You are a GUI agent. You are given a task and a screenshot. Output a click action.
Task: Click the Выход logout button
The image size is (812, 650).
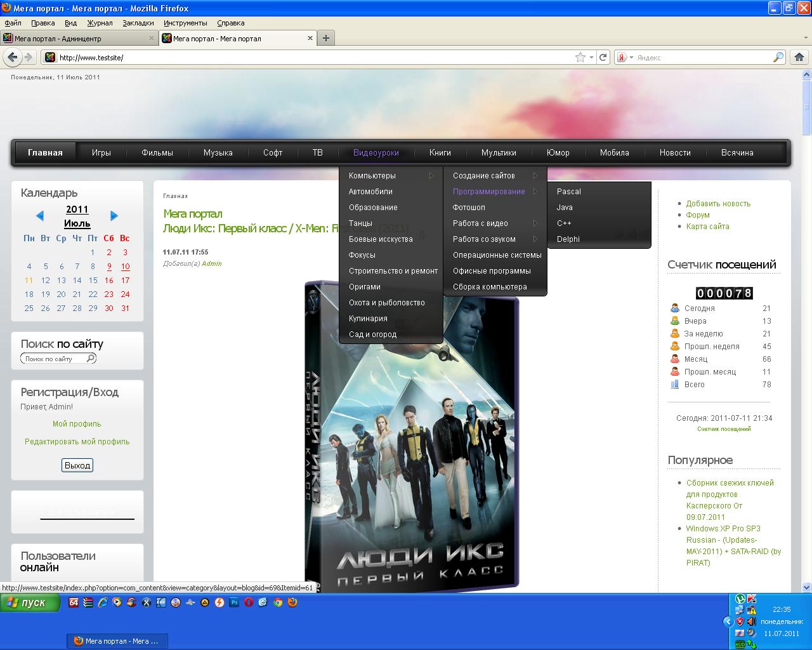click(x=77, y=465)
